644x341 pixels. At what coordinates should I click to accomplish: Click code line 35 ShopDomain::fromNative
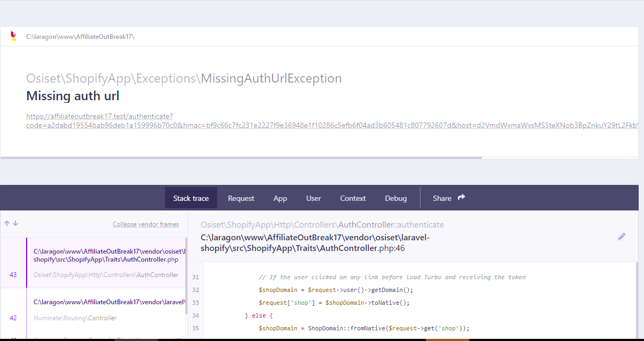(364, 328)
